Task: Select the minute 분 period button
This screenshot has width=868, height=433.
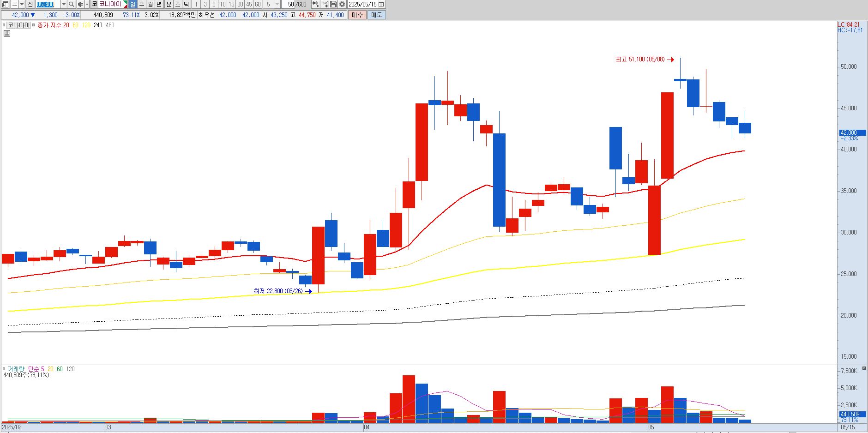Action: click(x=169, y=4)
